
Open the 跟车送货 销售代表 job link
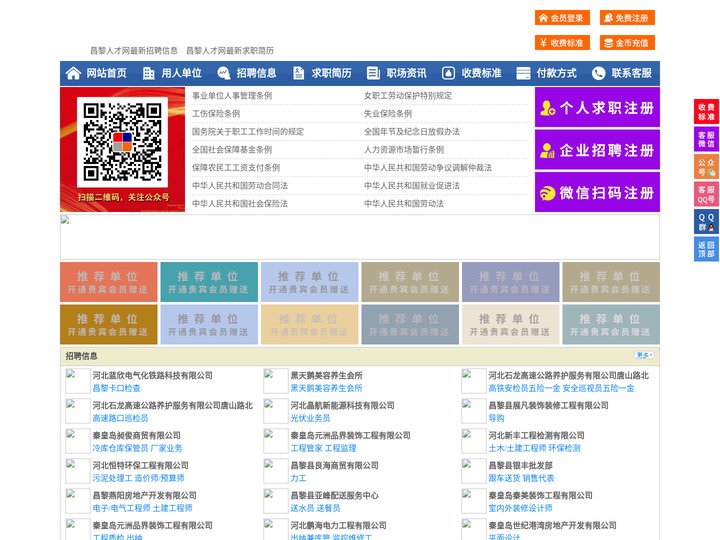(x=521, y=478)
